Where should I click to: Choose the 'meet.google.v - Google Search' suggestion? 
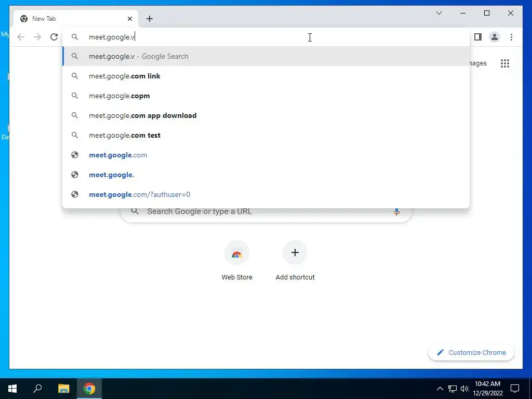266,56
